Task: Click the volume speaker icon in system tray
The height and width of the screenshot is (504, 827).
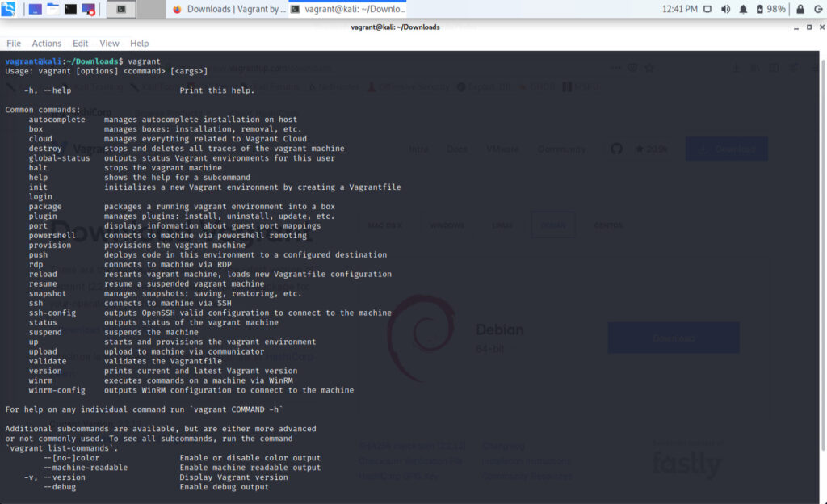Action: pyautogui.click(x=725, y=9)
